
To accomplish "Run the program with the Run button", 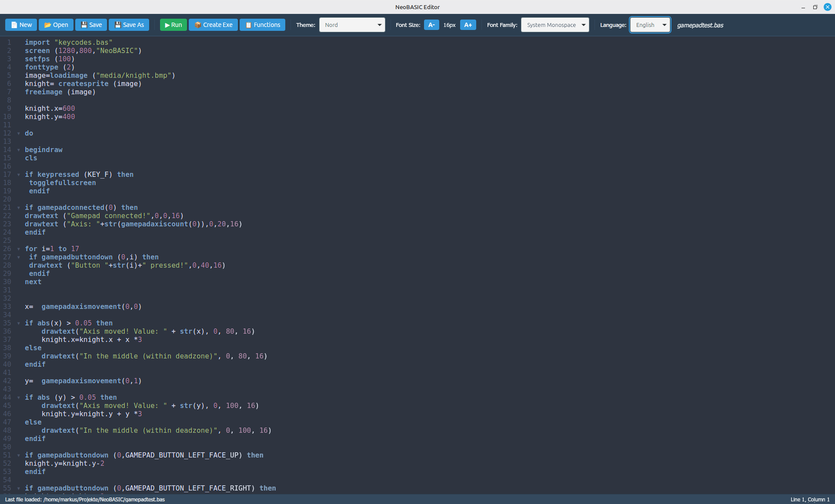I will [173, 25].
